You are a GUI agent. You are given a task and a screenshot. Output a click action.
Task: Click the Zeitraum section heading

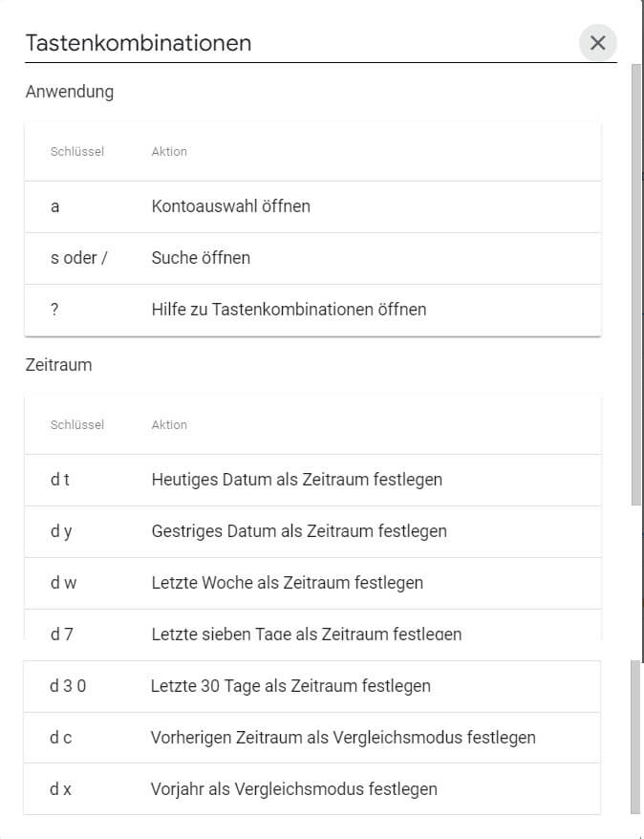click(x=60, y=365)
